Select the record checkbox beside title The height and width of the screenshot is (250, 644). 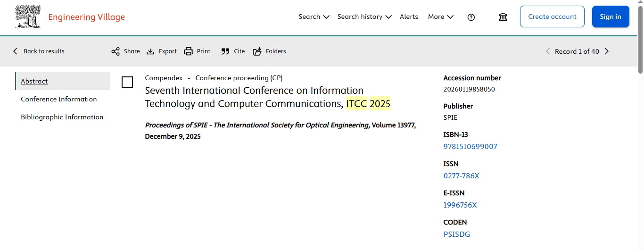click(127, 82)
